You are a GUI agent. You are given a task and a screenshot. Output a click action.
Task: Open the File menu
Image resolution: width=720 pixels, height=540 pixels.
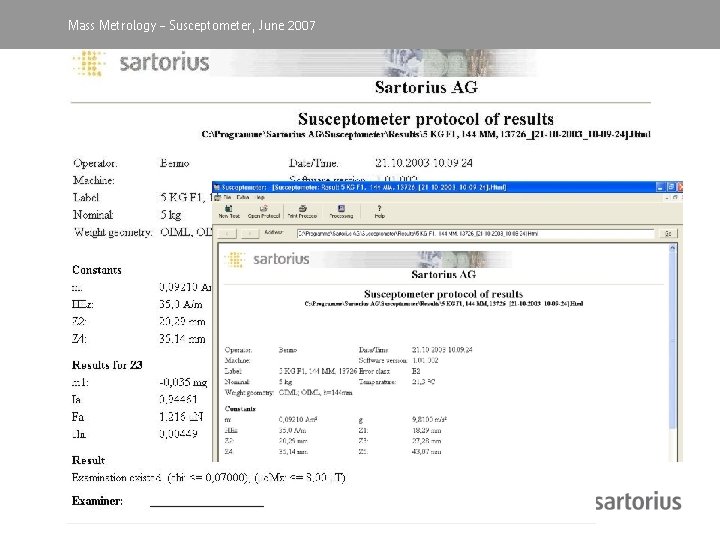click(x=227, y=197)
